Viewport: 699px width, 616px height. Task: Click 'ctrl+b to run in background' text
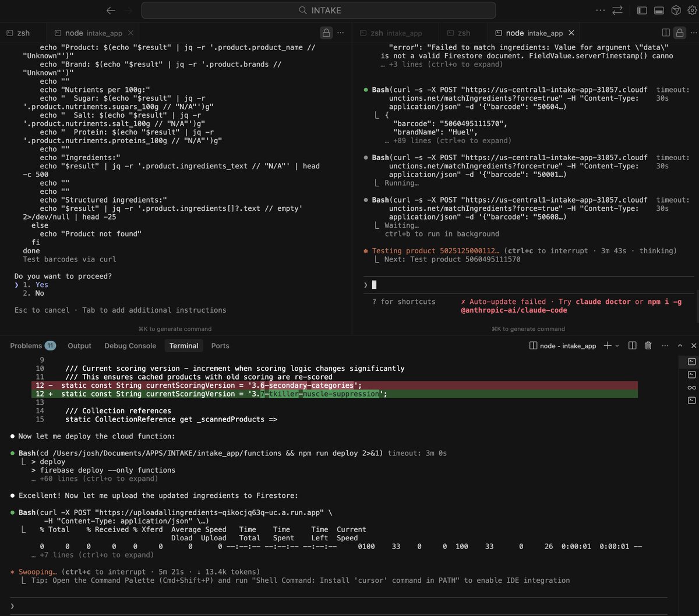point(442,234)
